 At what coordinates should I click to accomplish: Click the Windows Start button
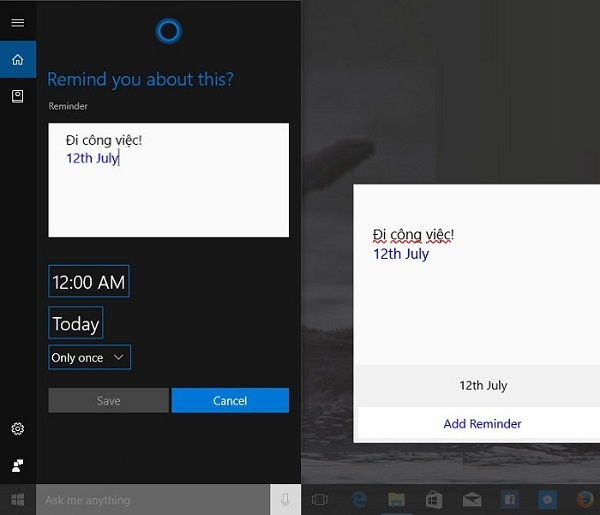tap(17, 500)
